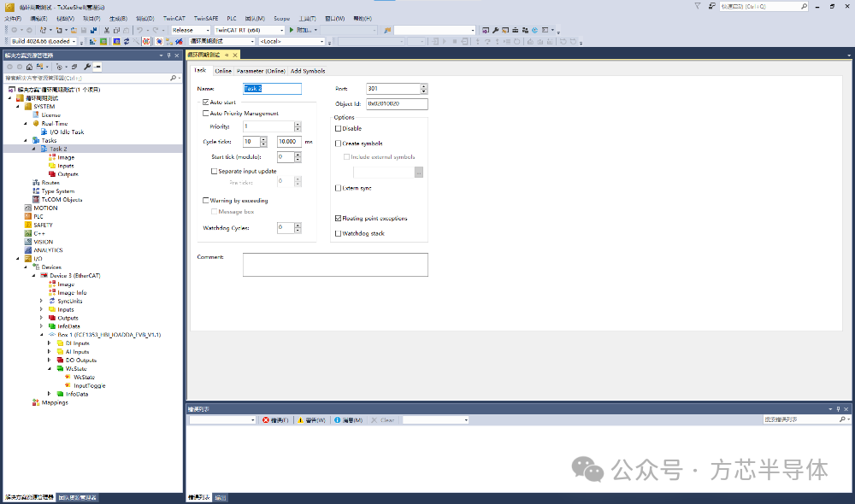Click the toolbox icon in the top-right toolbar
This screenshot has width=855, height=504.
click(515, 30)
